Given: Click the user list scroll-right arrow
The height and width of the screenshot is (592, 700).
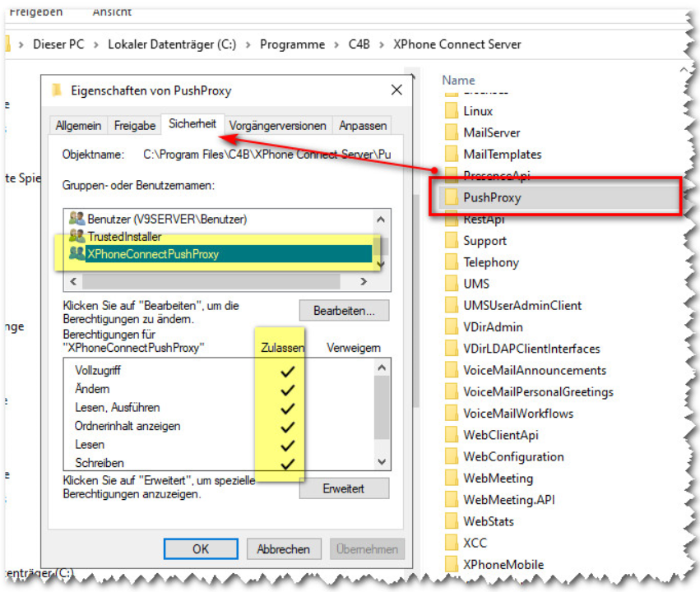Looking at the screenshot, I should click(364, 281).
